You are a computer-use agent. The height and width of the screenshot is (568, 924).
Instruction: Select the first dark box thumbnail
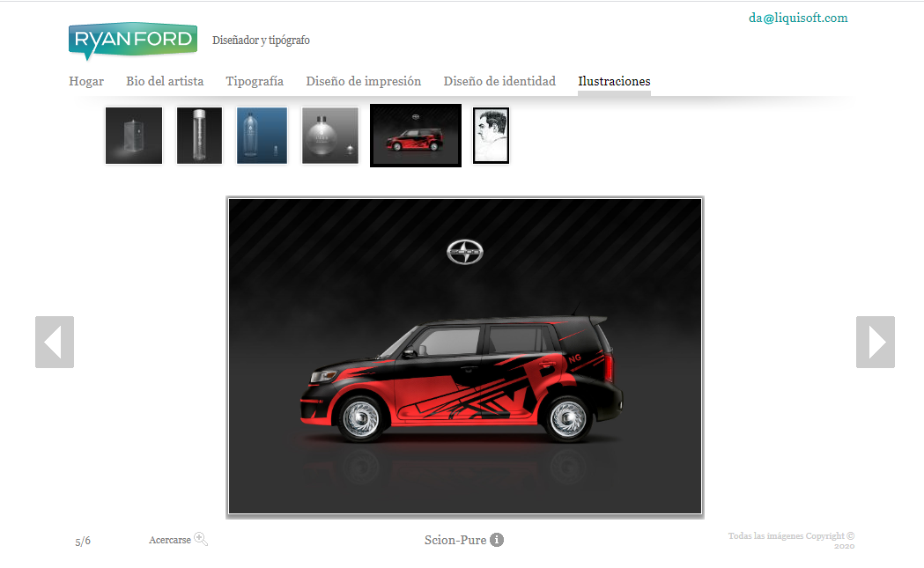point(134,136)
